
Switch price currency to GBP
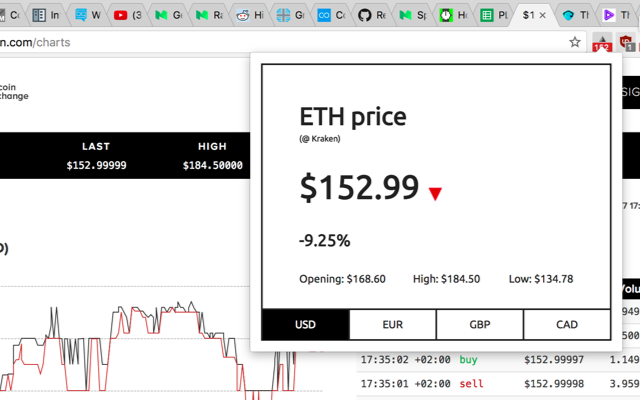[x=479, y=324]
